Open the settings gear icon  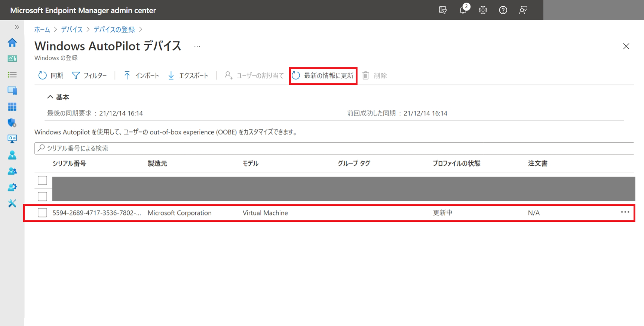click(x=483, y=10)
